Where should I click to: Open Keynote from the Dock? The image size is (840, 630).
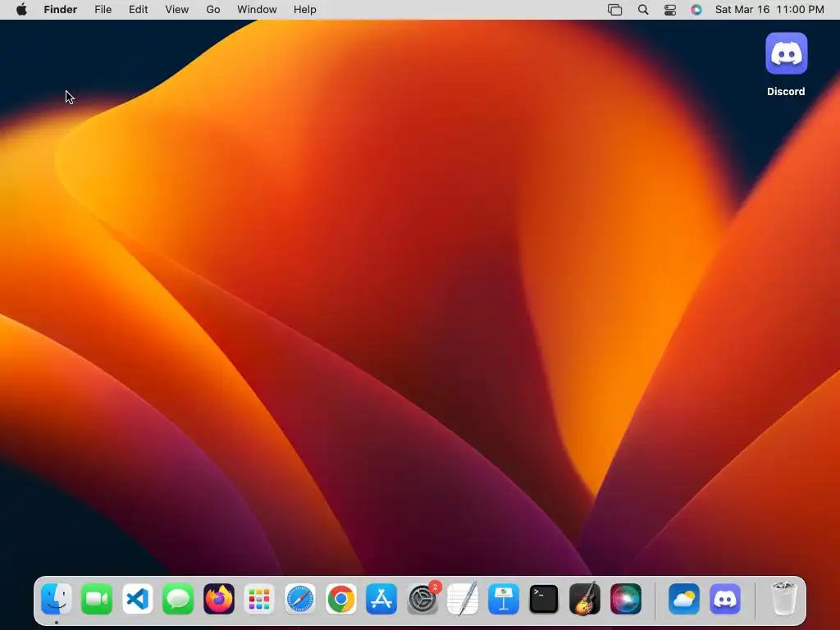[x=503, y=598]
